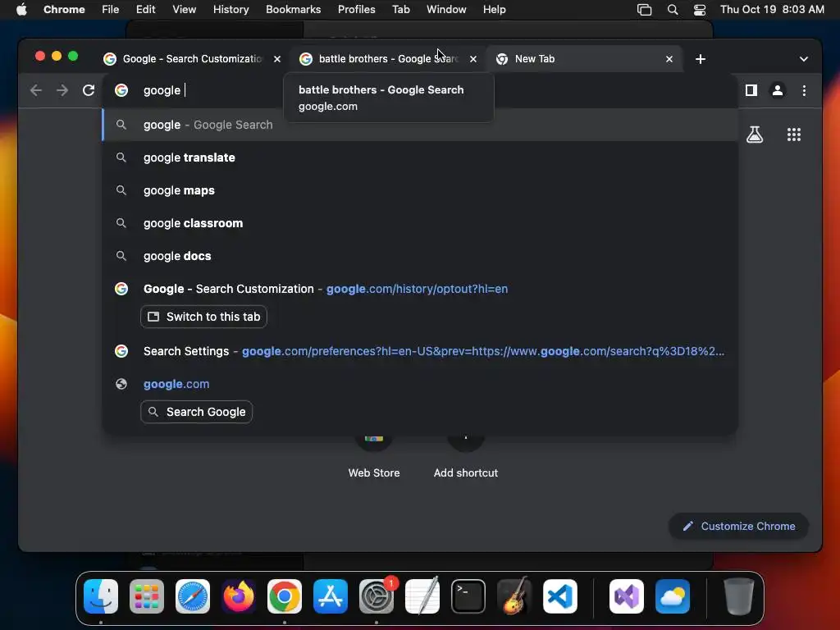This screenshot has height=630, width=840.
Task: Open Control Center in menu bar
Action: tap(699, 10)
